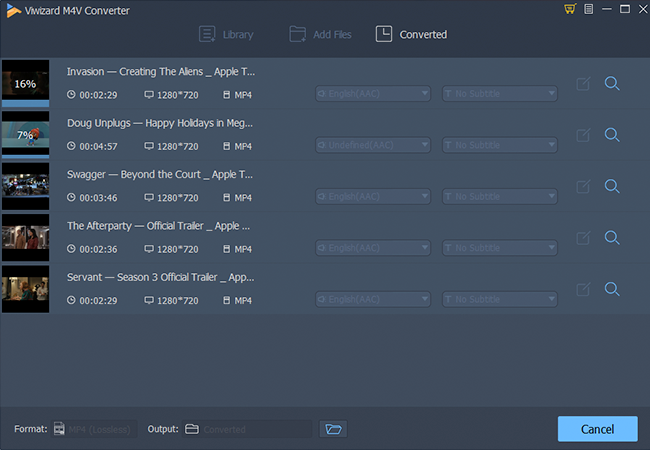The image size is (650, 450).
Task: Click the Invasion thumbnail showing 16% progress
Action: tap(25, 84)
